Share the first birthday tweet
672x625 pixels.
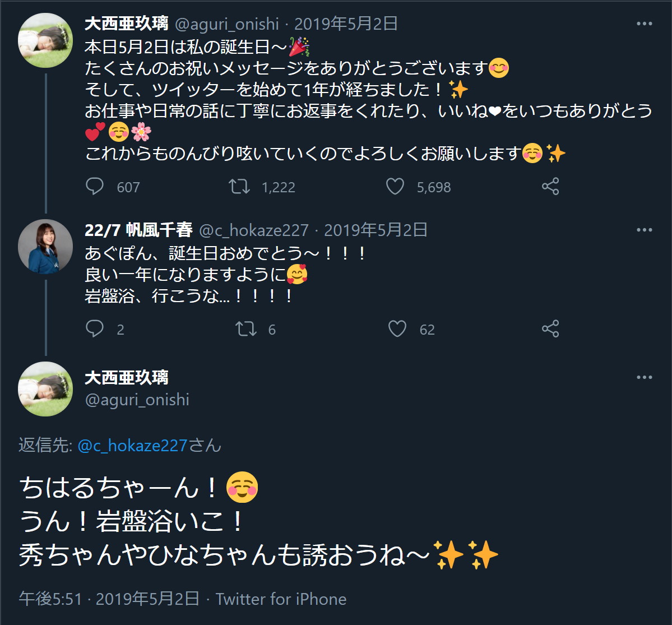coord(550,187)
